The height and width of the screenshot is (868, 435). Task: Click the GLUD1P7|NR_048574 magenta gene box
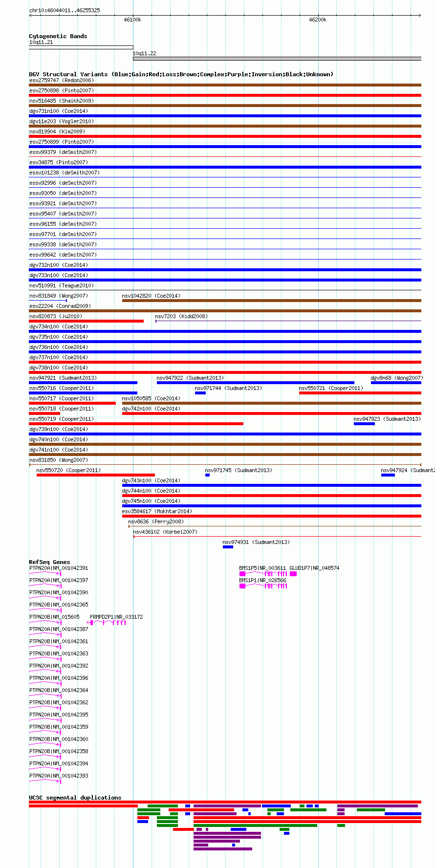point(293,574)
